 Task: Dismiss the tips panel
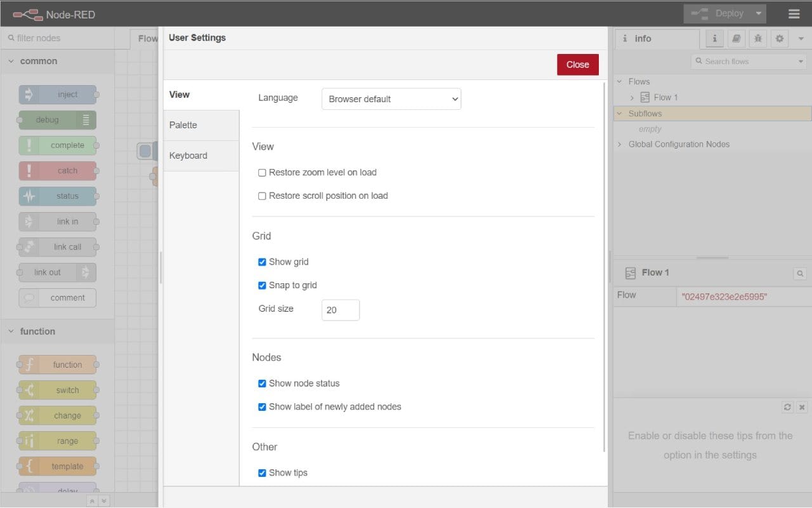[802, 406]
